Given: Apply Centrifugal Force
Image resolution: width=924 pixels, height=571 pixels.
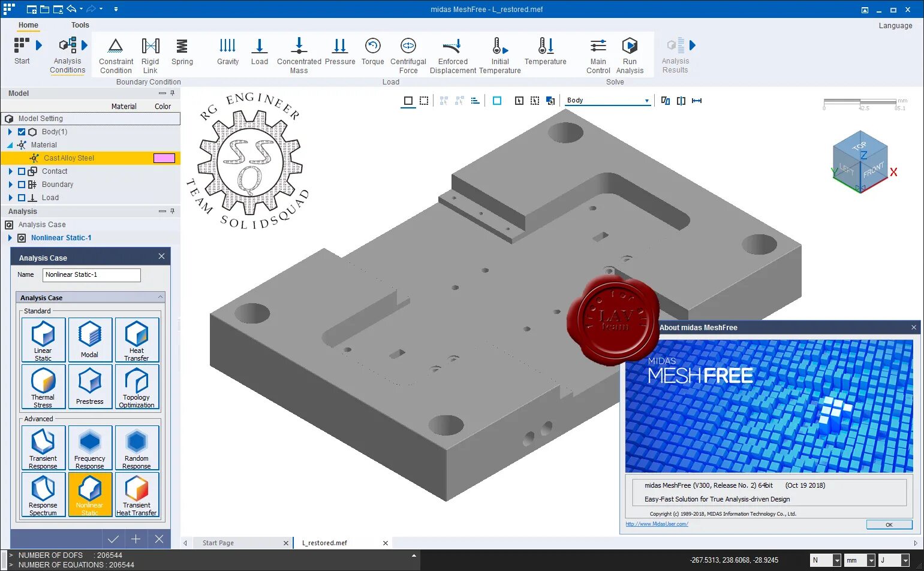Looking at the screenshot, I should [x=408, y=56].
